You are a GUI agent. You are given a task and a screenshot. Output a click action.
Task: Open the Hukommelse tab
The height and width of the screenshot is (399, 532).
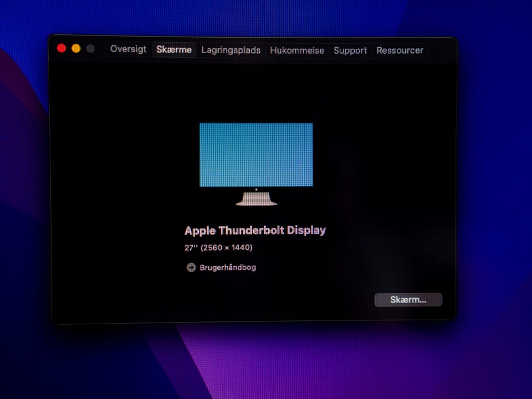(x=297, y=50)
